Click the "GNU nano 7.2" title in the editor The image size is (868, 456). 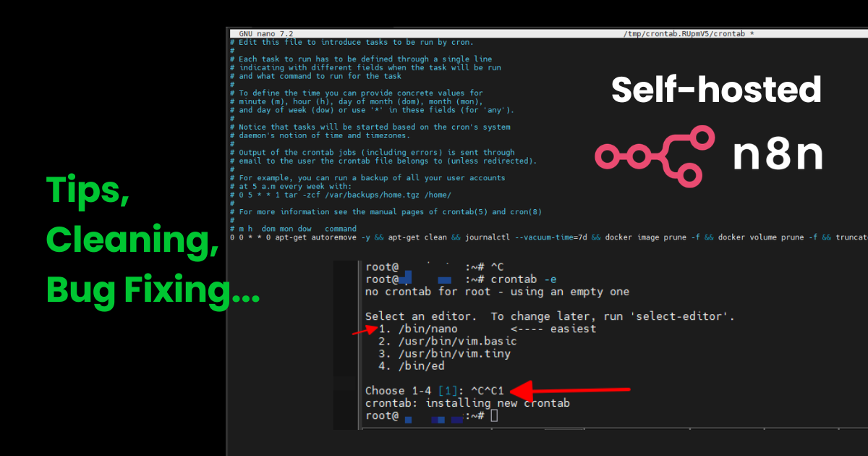coord(265,34)
